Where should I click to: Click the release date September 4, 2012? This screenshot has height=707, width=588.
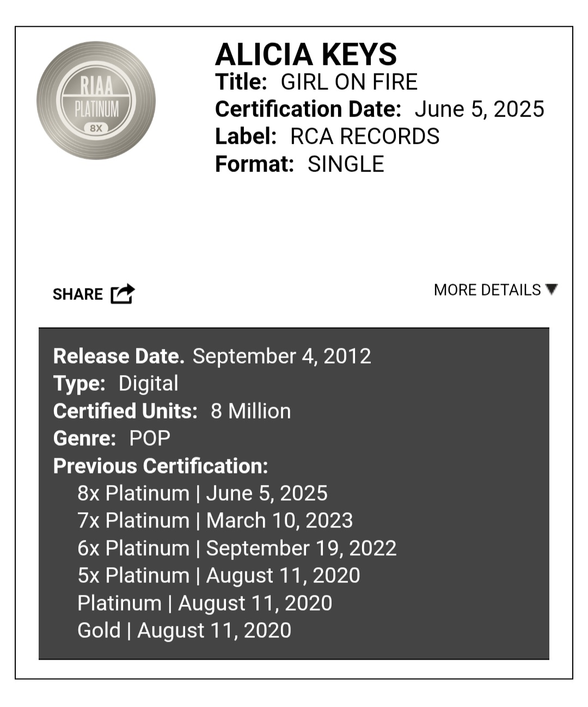click(282, 356)
